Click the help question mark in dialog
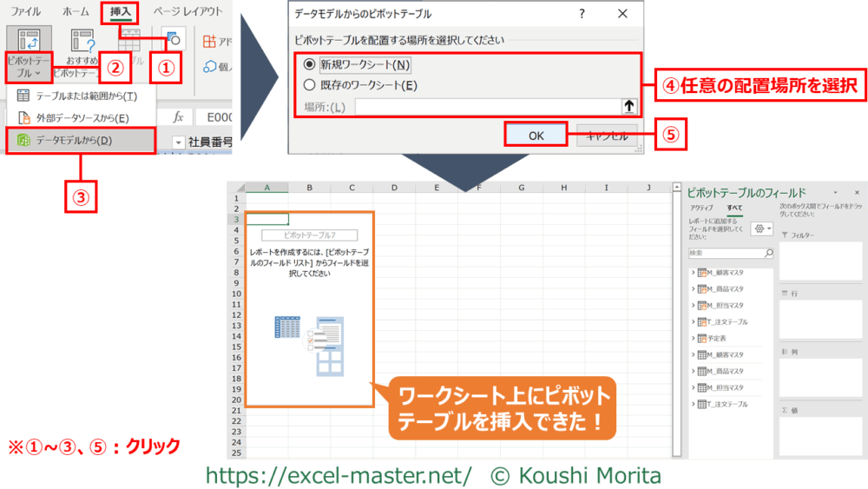 click(x=582, y=14)
